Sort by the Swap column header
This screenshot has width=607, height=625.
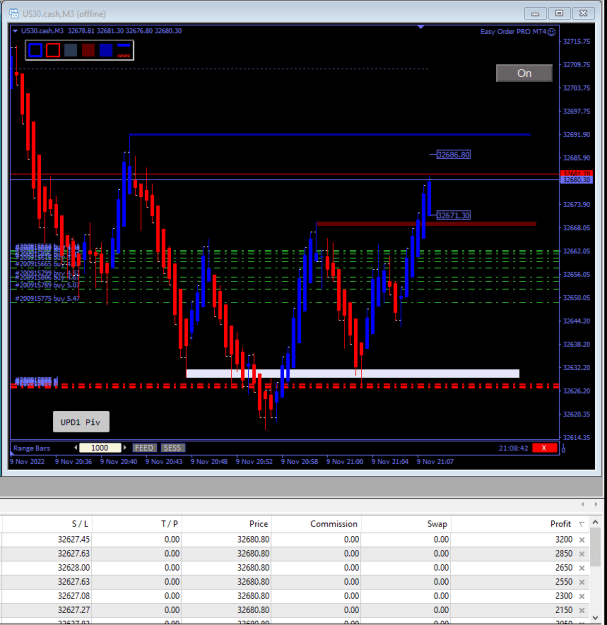click(x=406, y=524)
